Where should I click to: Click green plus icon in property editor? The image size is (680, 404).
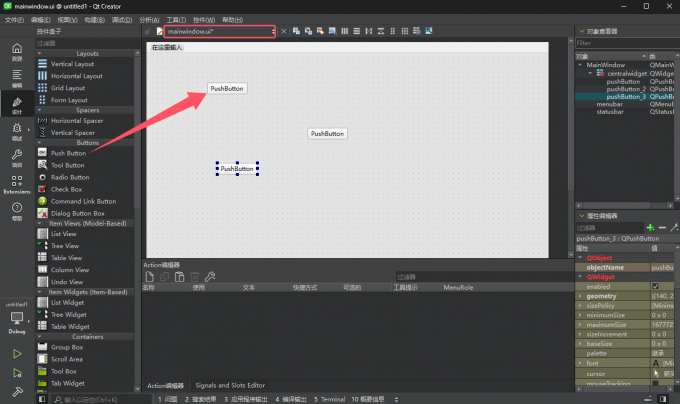pos(651,228)
